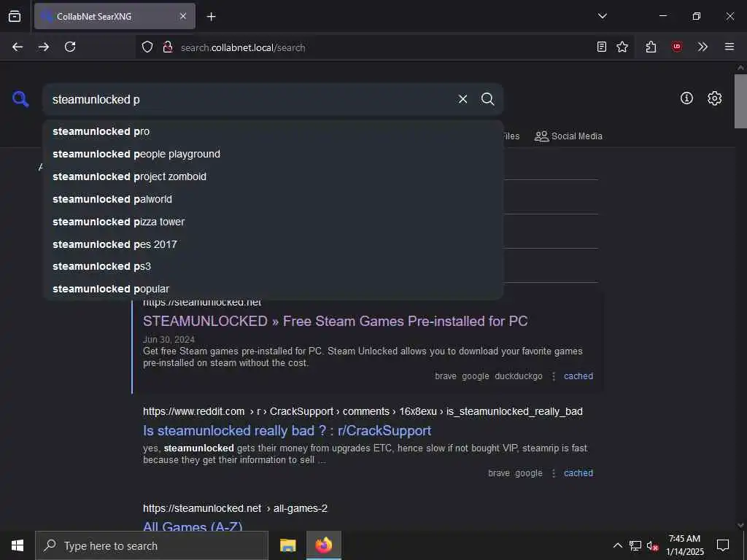The width and height of the screenshot is (747, 560).
Task: Switch to Social Media category
Action: [x=568, y=136]
